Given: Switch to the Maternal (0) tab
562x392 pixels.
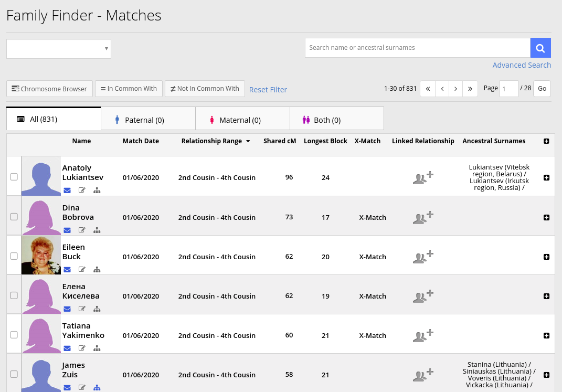Looking at the screenshot, I should 242,120.
